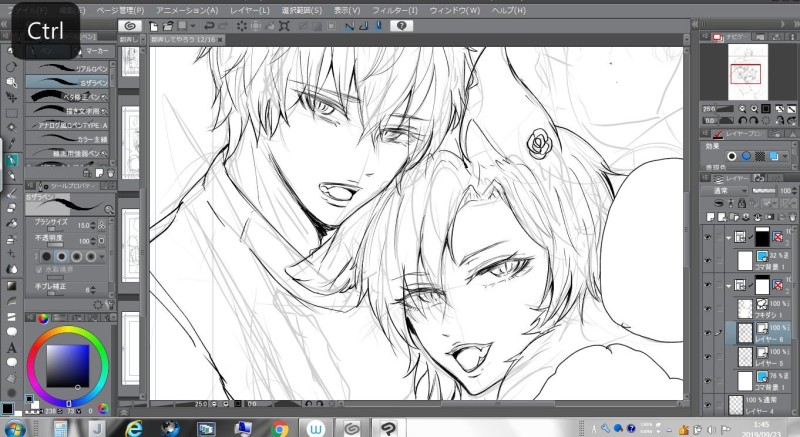Select アナログ風GペンTYPE:A brush
Image resolution: width=800 pixels, height=437 pixels.
[x=67, y=124]
